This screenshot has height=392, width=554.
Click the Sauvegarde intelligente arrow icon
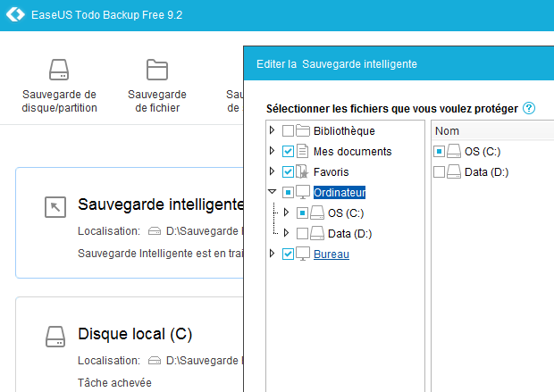pyautogui.click(x=55, y=207)
